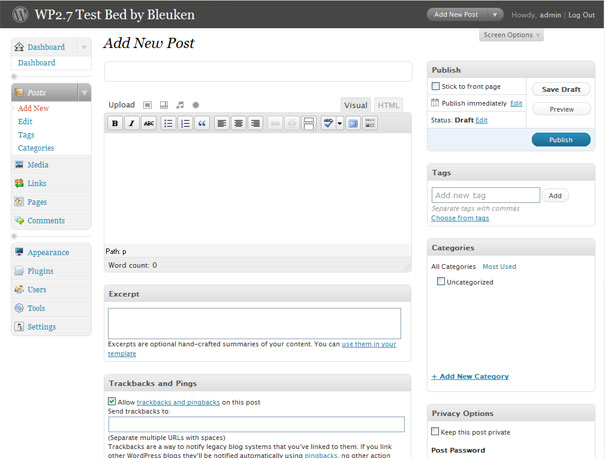The image size is (605, 458).
Task: Expand the Dashboard menu arrow
Action: (84, 47)
